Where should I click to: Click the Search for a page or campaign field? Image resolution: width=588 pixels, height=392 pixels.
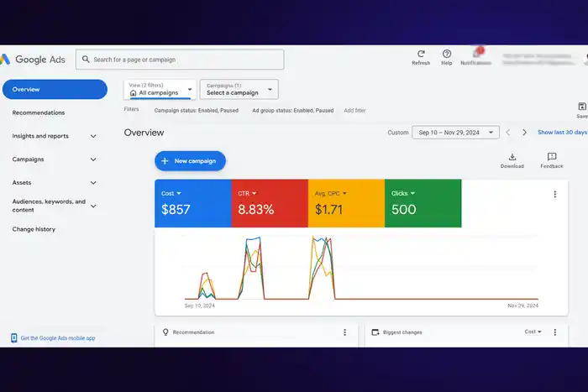tap(180, 60)
